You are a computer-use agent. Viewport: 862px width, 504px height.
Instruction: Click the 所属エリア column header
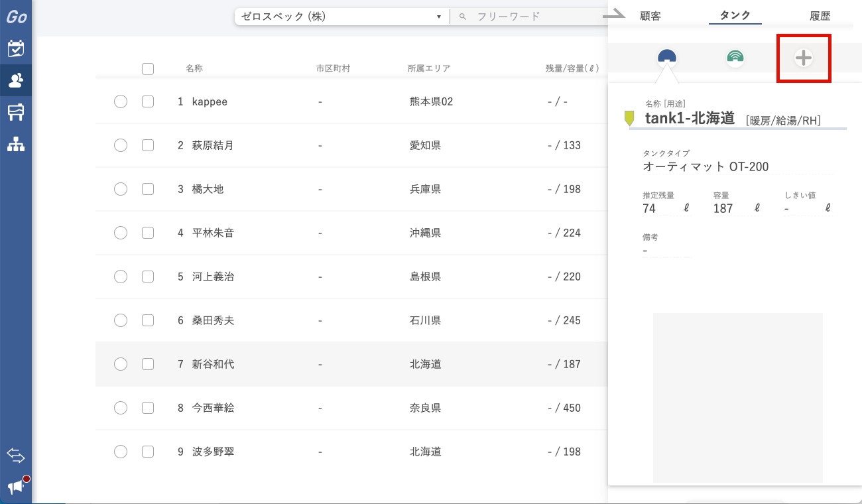coord(429,68)
